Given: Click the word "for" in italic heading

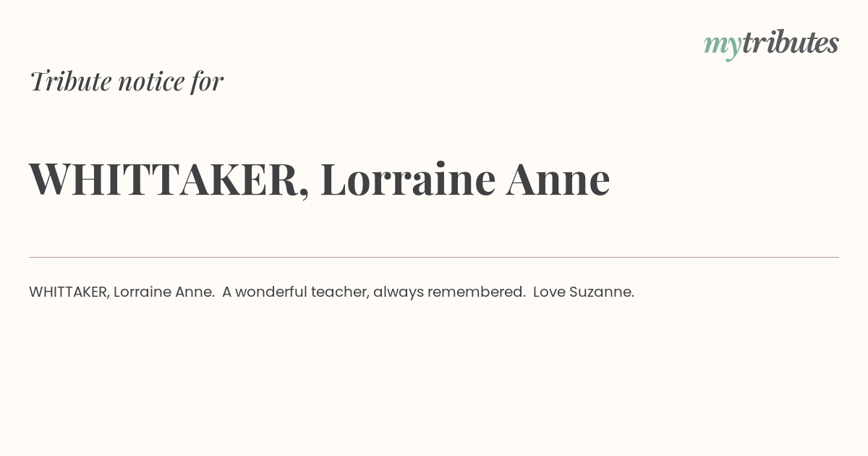Looking at the screenshot, I should pyautogui.click(x=208, y=82).
